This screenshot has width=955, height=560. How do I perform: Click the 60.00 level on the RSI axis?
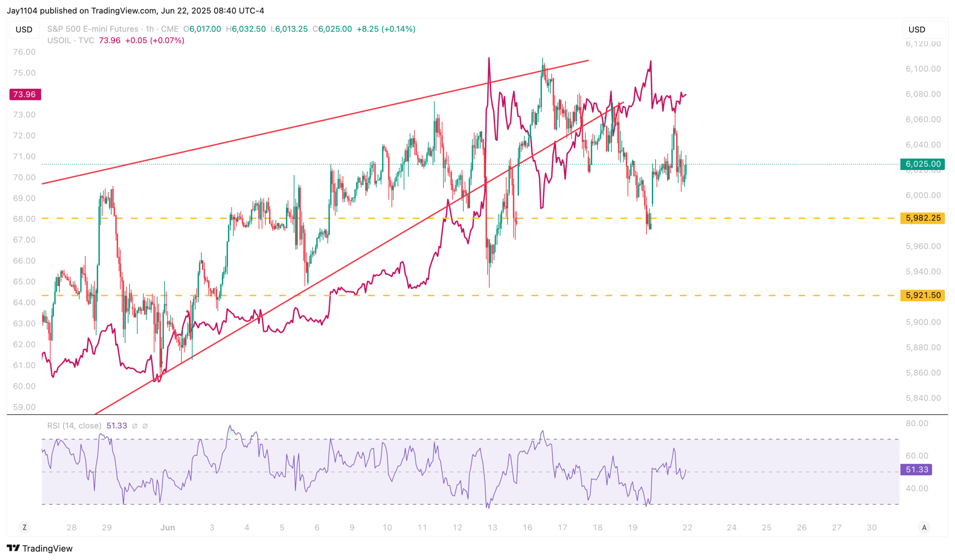tap(917, 456)
